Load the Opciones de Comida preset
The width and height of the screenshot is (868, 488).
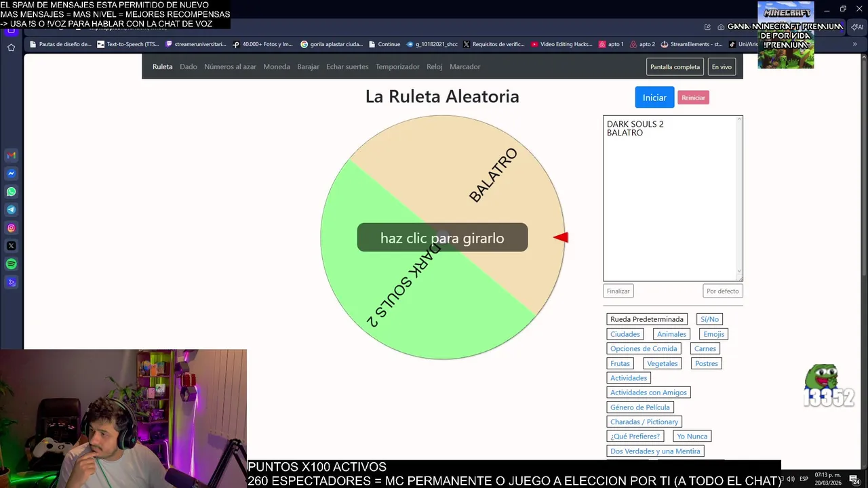click(x=644, y=348)
